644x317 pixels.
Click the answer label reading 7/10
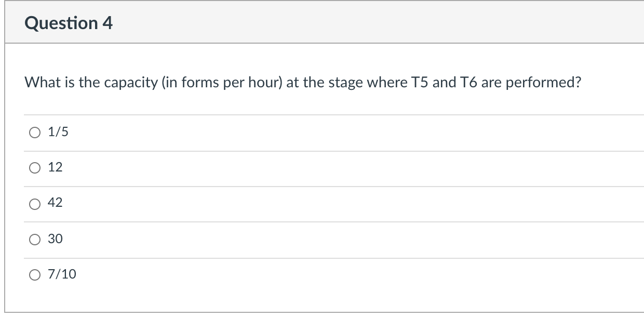60,274
